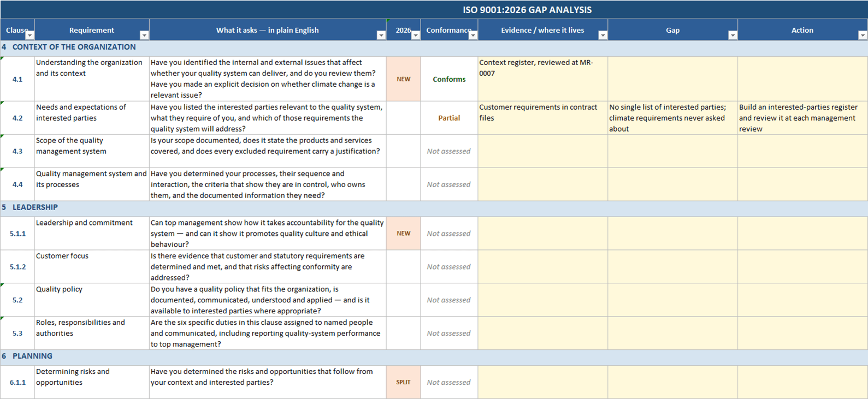Open the 'What it asks' filter dropdown

point(381,35)
